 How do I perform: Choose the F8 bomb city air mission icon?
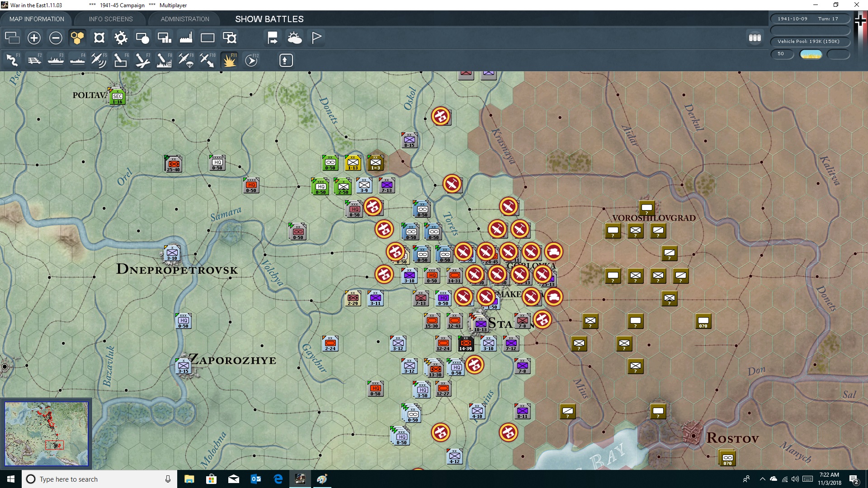tap(164, 60)
